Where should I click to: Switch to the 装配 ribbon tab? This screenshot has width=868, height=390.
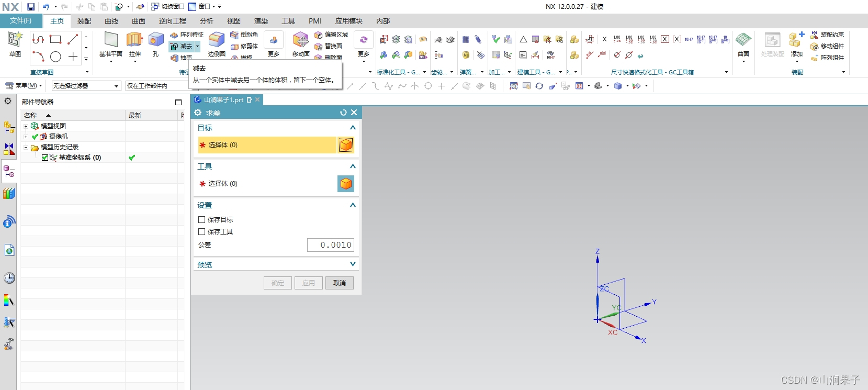[x=84, y=21]
